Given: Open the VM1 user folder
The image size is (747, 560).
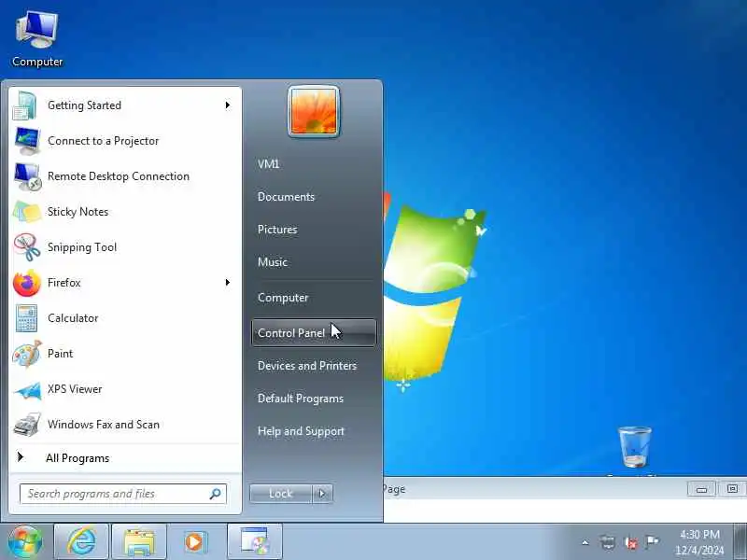Looking at the screenshot, I should pos(268,164).
